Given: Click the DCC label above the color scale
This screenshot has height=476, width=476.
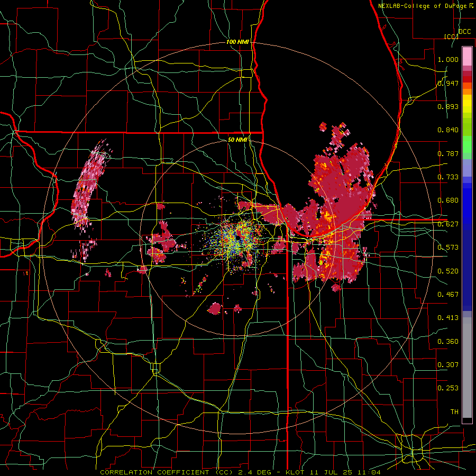Looking at the screenshot, I should pos(464,32).
